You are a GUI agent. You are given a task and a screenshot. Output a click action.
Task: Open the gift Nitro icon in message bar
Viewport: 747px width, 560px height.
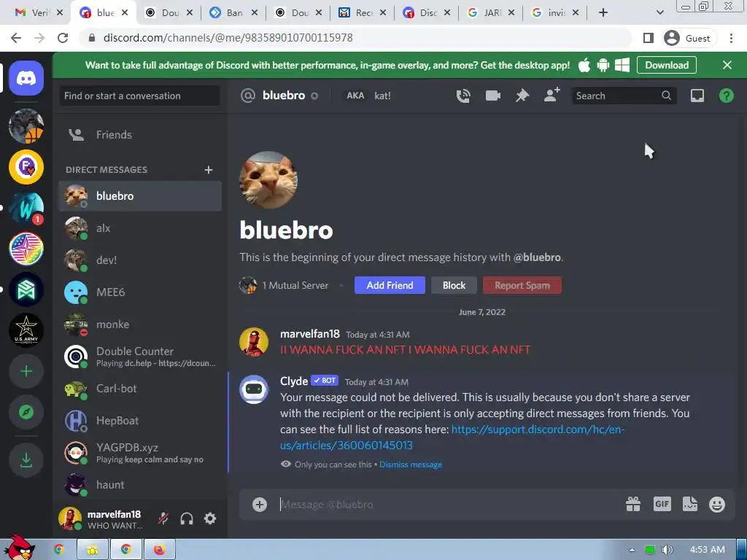point(633,504)
